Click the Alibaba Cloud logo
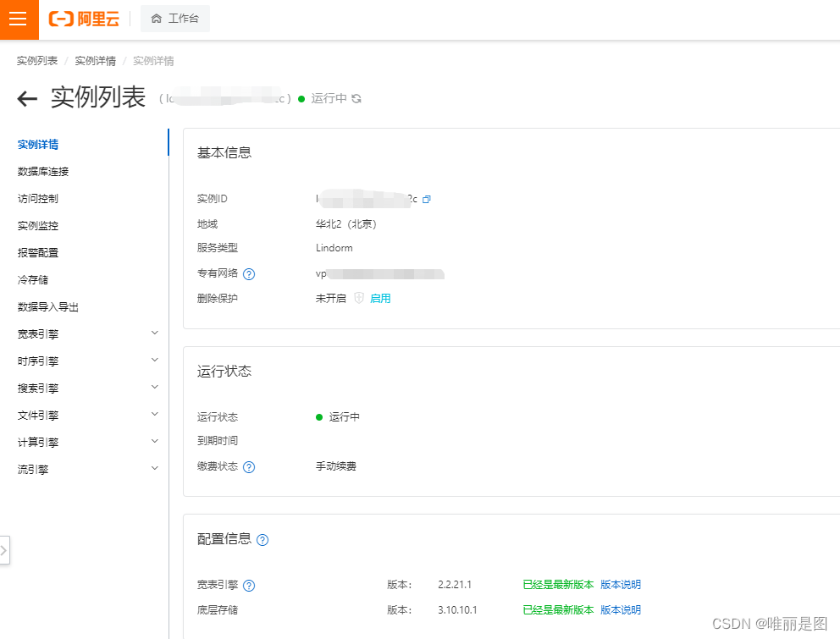 coord(82,19)
